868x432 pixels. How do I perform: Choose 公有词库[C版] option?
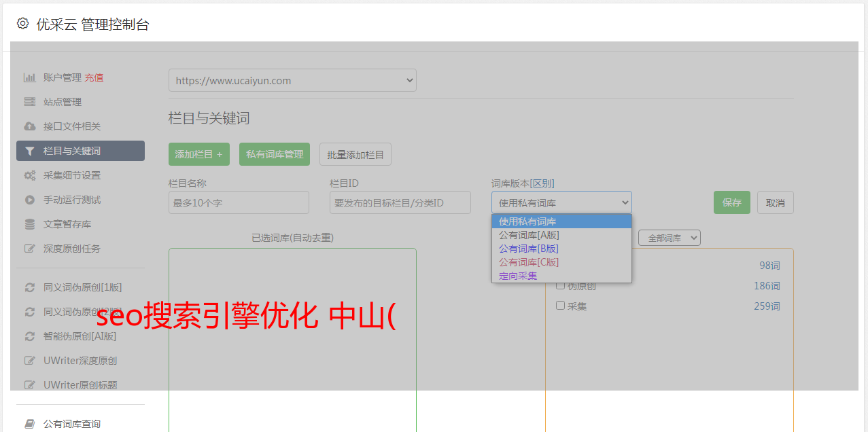click(x=561, y=262)
